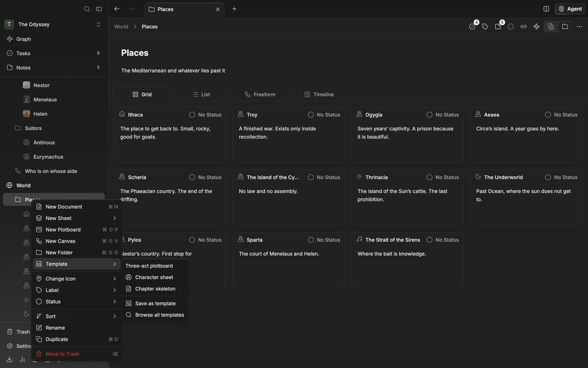
Task: Open Tasks in the sidebar
Action: tap(54, 53)
